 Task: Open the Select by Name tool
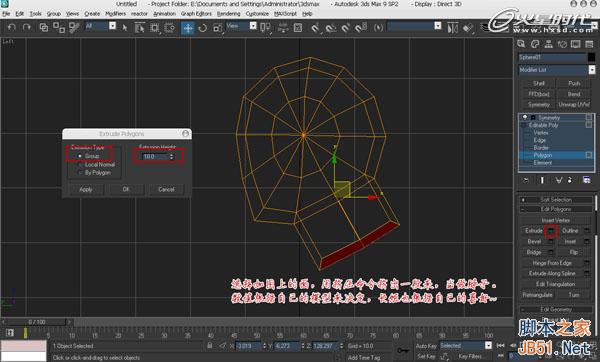(140, 28)
